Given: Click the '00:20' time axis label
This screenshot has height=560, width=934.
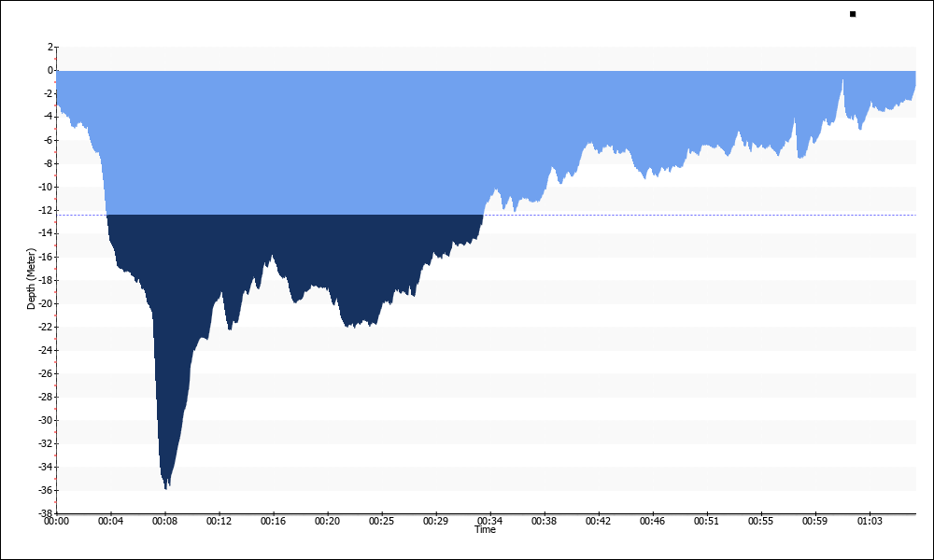Looking at the screenshot, I should [x=328, y=522].
